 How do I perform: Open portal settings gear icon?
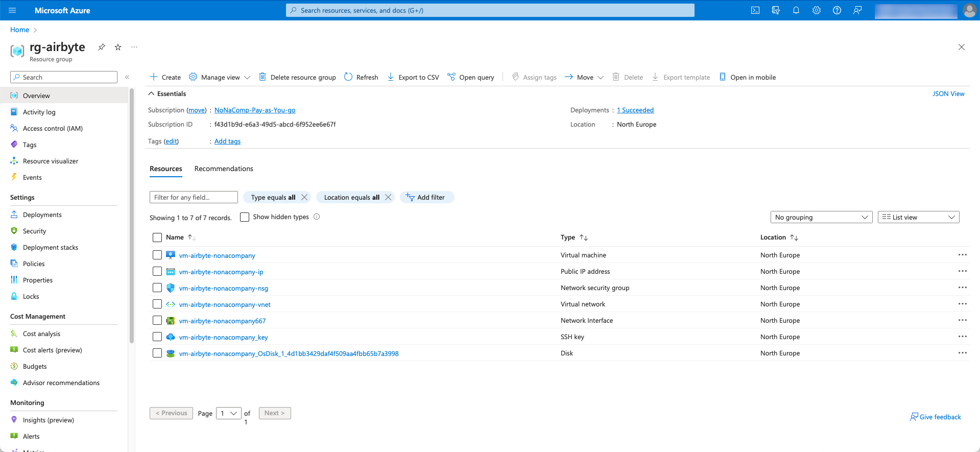(816, 10)
